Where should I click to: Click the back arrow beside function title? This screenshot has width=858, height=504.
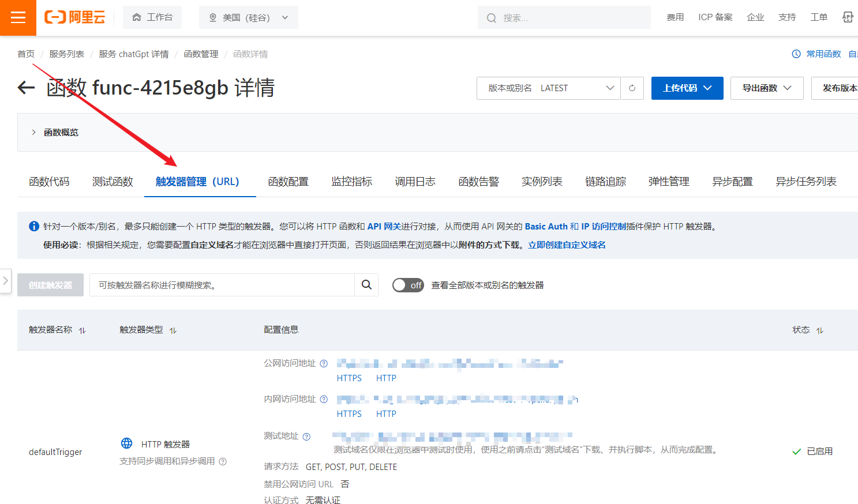27,88
